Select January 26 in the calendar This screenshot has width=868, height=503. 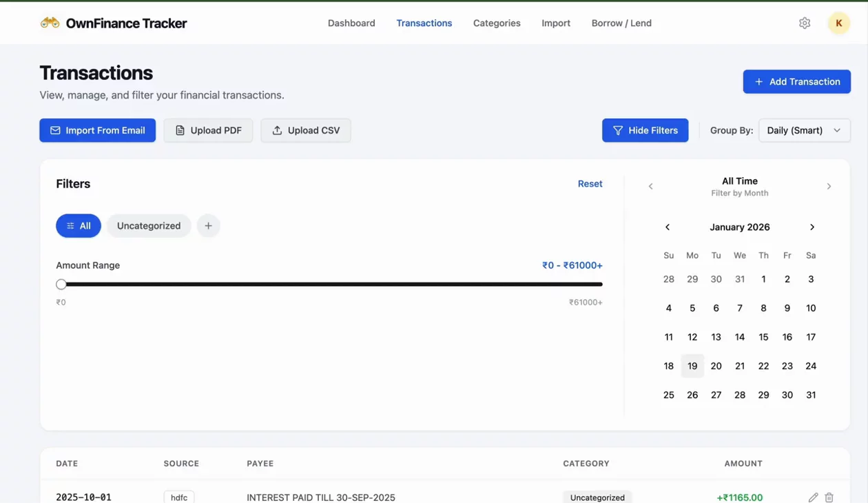692,395
